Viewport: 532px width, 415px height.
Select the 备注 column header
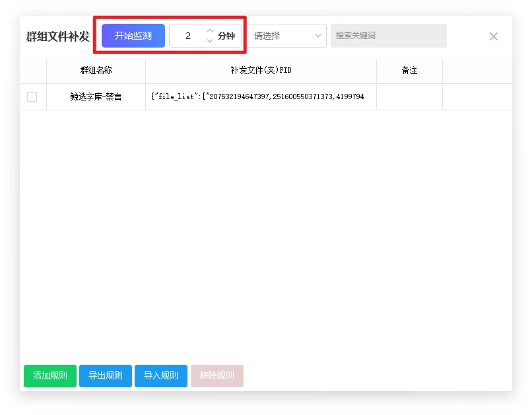click(x=409, y=71)
